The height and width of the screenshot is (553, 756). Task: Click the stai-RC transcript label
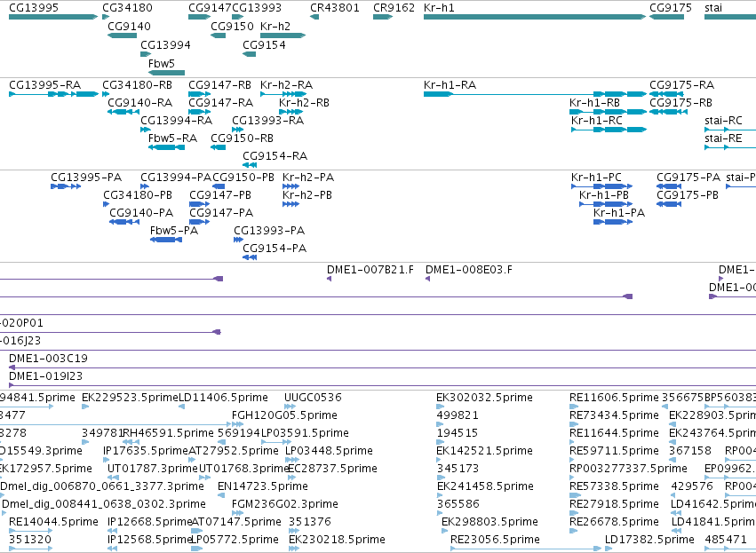(x=723, y=121)
